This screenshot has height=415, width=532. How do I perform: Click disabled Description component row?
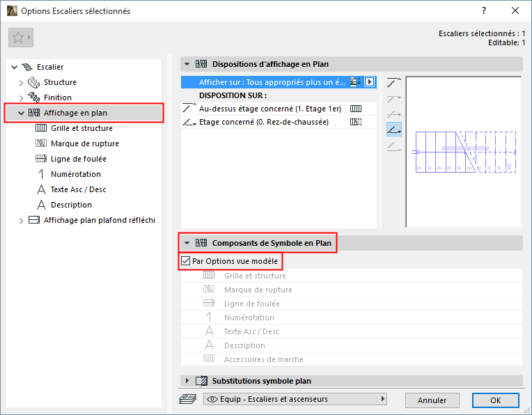point(352,345)
